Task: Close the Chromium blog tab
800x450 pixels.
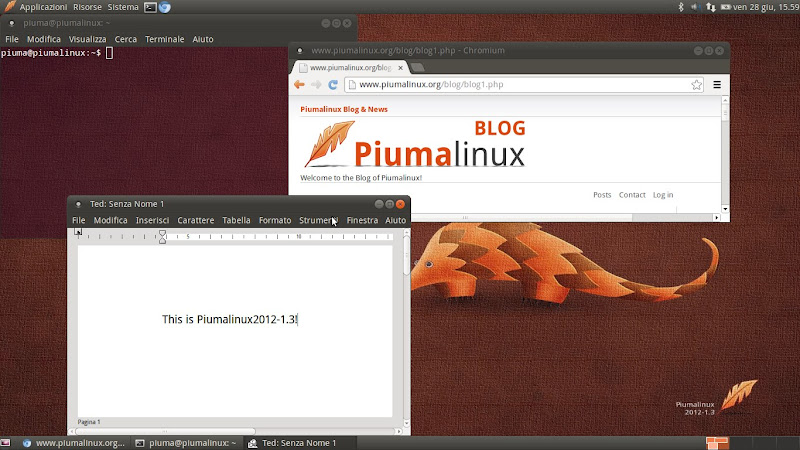Action: point(401,67)
